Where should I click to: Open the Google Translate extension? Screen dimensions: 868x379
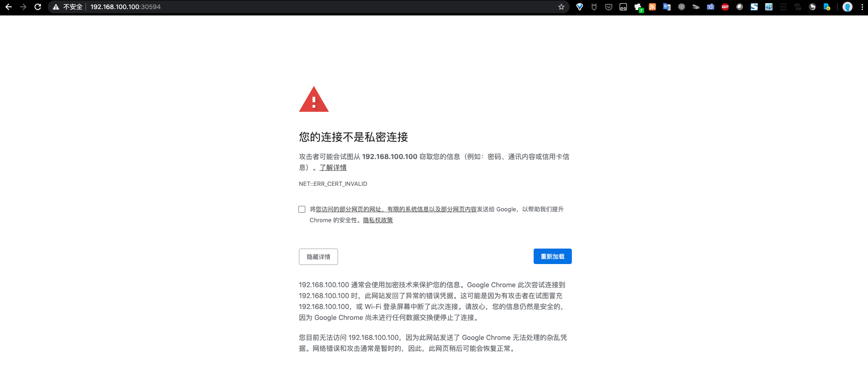tap(667, 7)
